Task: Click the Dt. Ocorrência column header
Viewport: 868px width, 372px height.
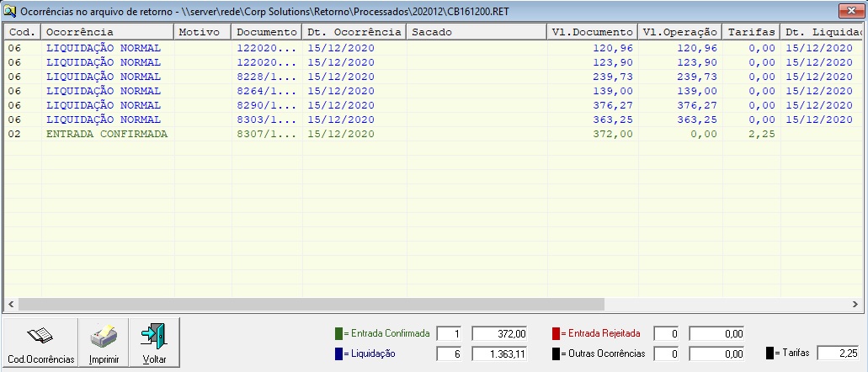Action: click(354, 32)
